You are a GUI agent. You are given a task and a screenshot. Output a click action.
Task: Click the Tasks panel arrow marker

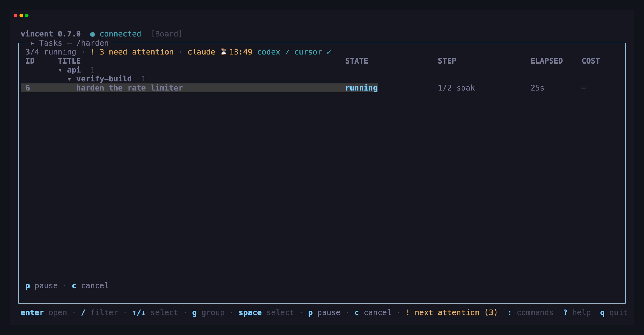32,43
